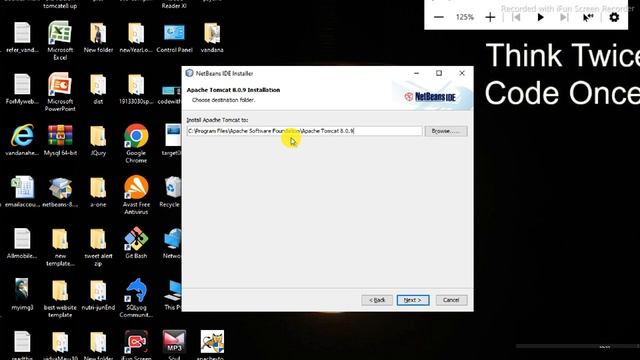
Task: Click 'Install Apache Tomcat to:' label
Action: click(x=217, y=120)
